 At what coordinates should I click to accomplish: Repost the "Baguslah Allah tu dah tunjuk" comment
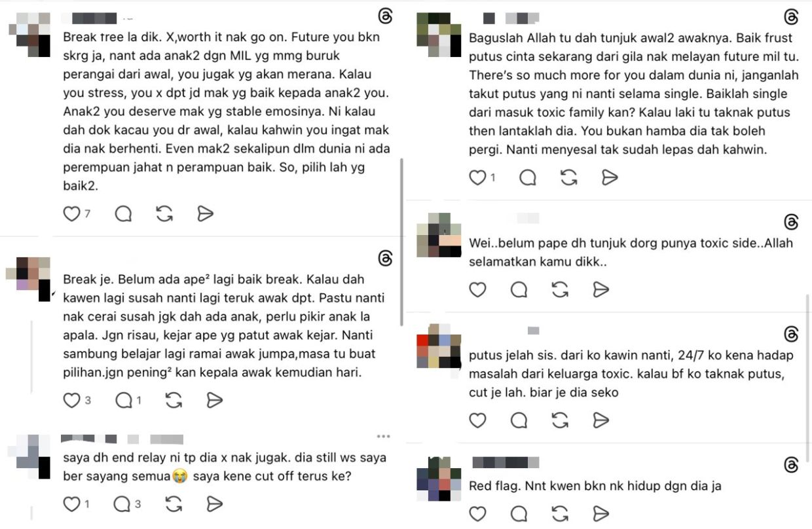pos(569,177)
